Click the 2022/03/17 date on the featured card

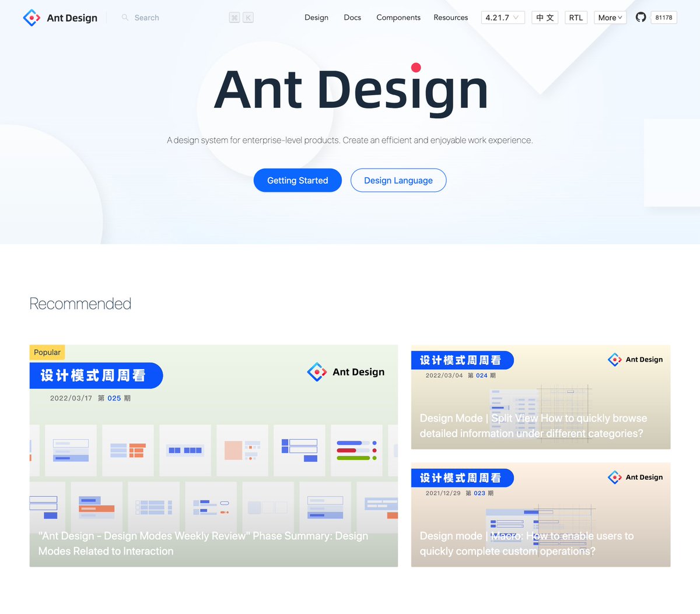pyautogui.click(x=71, y=398)
